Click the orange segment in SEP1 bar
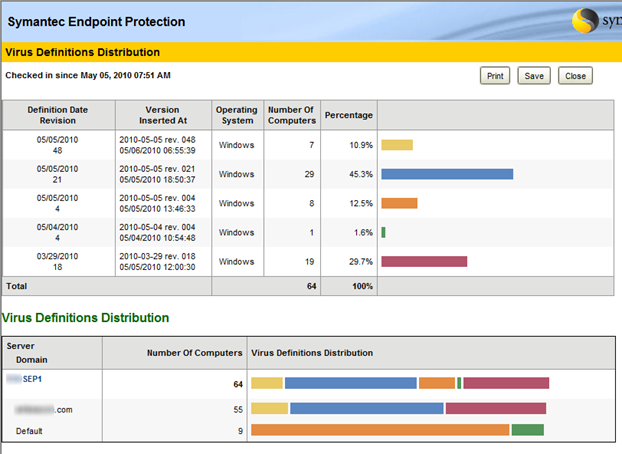Image resolution: width=622 pixels, height=454 pixels. (x=437, y=383)
